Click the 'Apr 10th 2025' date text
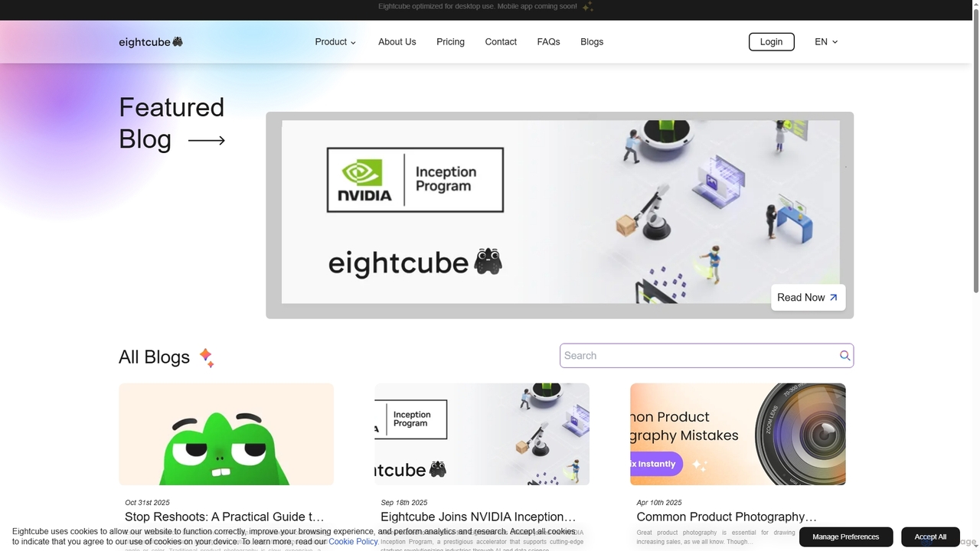Viewport: 980px width, 551px height. tap(658, 503)
